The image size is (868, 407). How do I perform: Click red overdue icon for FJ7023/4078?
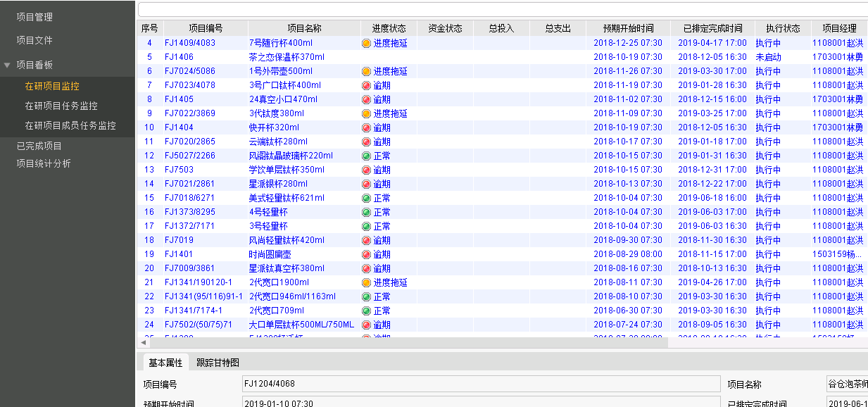pyautogui.click(x=366, y=85)
